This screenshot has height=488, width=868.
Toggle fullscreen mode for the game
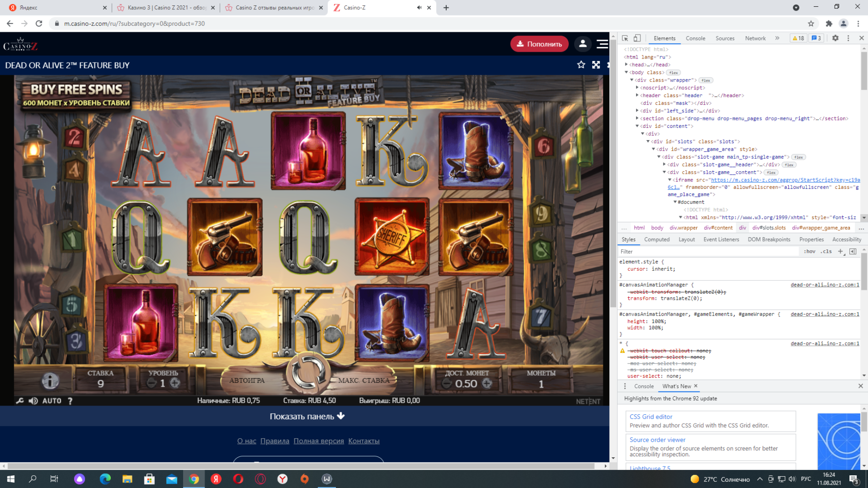click(596, 65)
